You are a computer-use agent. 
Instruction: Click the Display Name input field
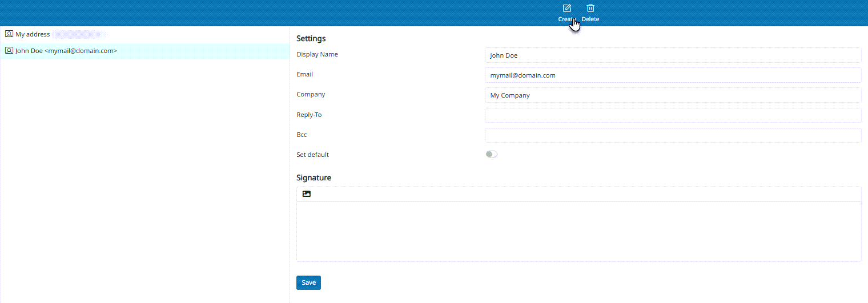673,55
